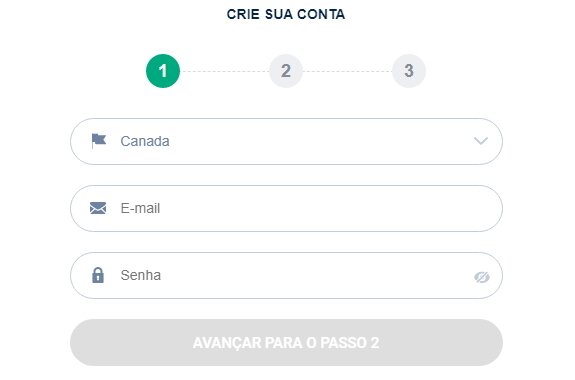Screen dimensions: 575x380
Task: Click Avançar para o passo 2 button
Action: coord(286,343)
